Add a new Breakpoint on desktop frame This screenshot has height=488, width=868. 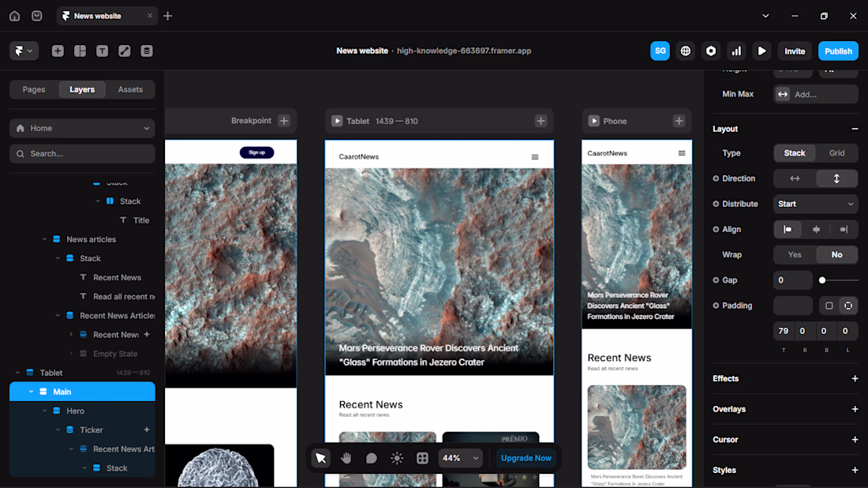click(284, 121)
